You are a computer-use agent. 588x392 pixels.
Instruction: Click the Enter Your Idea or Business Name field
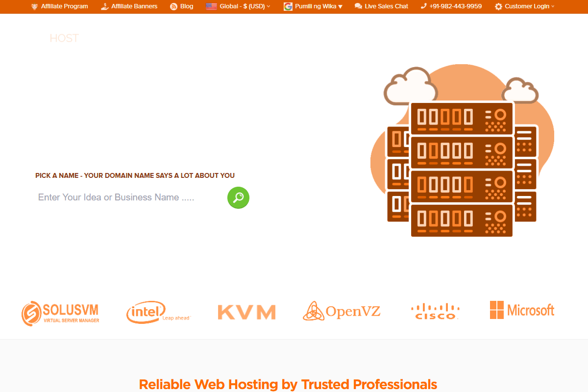click(130, 197)
